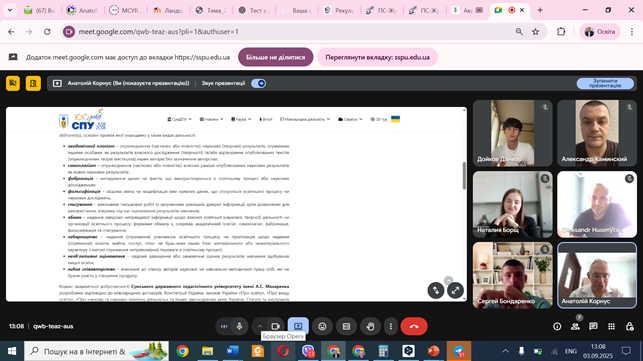The image size is (643, 361).
Task: Toggle the presentation screen-share button
Action: (298, 326)
